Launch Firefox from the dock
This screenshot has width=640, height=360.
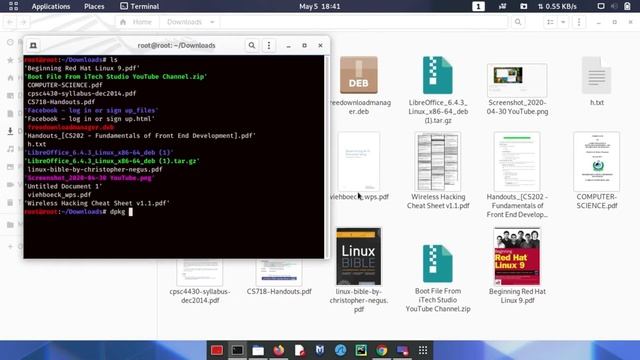tap(279, 350)
